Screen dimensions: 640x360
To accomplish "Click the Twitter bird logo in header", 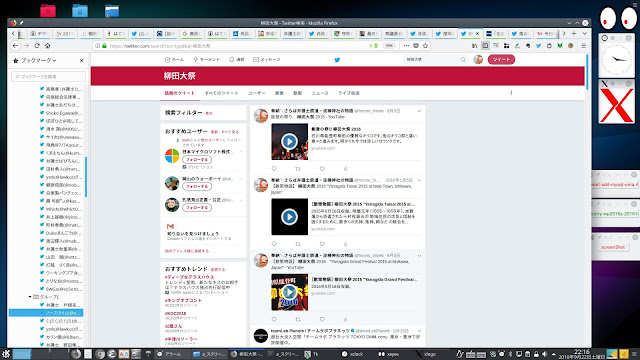I will point(337,60).
